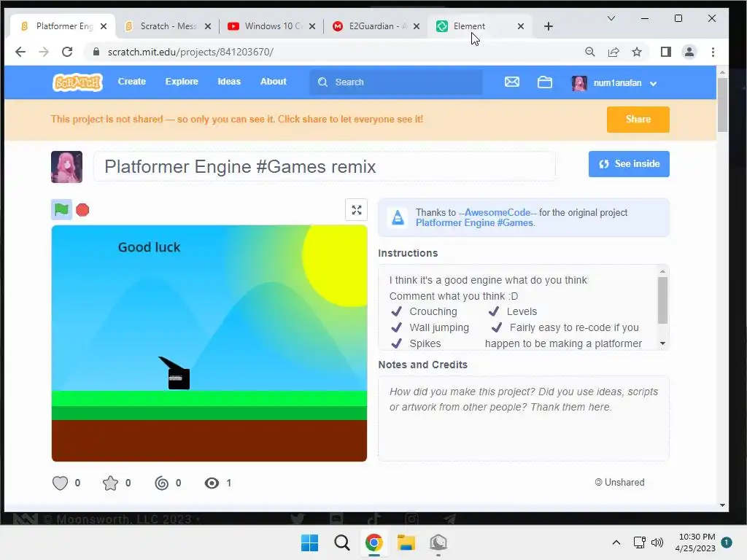The width and height of the screenshot is (747, 560).
Task: Click the page scroll-down arrow
Action: [722, 505]
